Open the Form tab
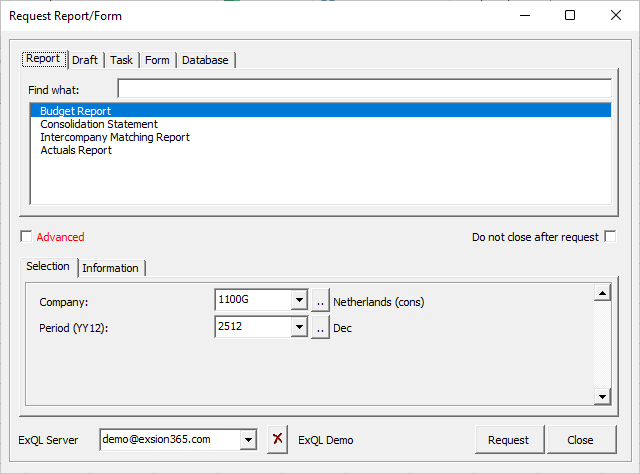This screenshot has height=474, width=640. click(x=157, y=60)
